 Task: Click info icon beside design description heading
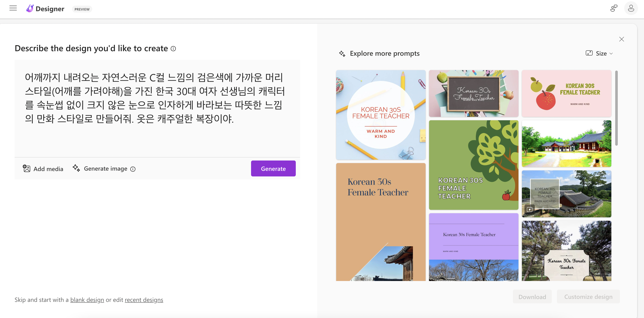click(173, 49)
